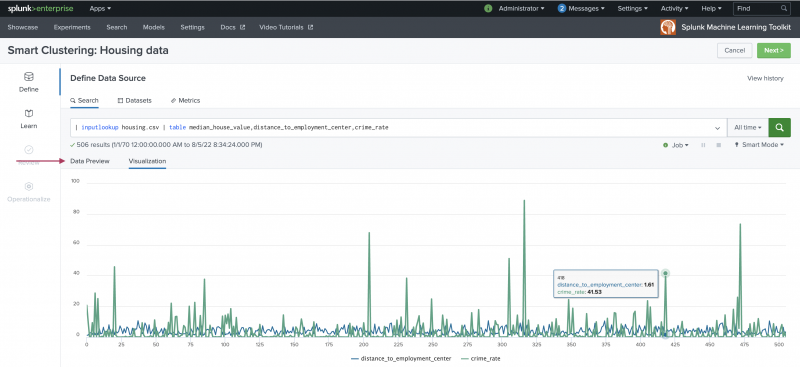The width and height of the screenshot is (800, 367).
Task: Click the Define Data Source heading
Action: [108, 79]
